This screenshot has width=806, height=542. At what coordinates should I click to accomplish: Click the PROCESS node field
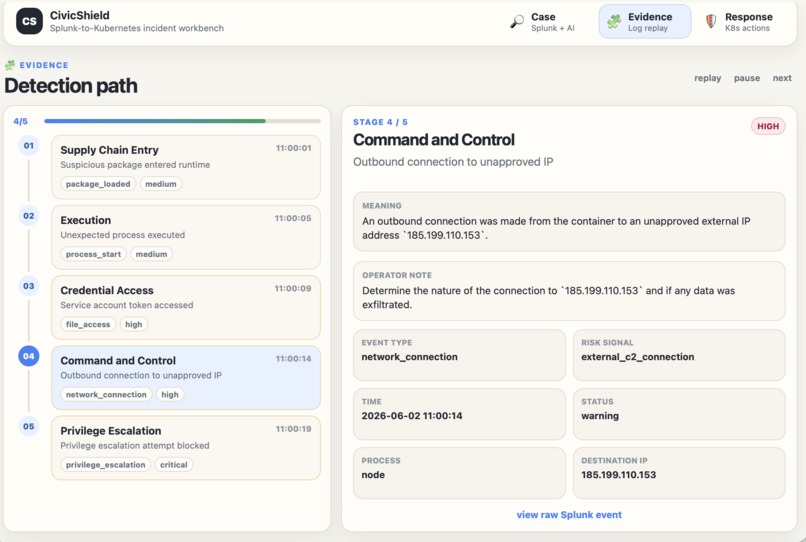(459, 473)
